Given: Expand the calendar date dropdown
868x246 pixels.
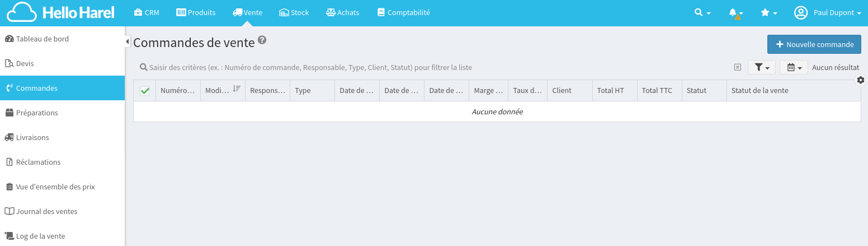Looking at the screenshot, I should 794,67.
